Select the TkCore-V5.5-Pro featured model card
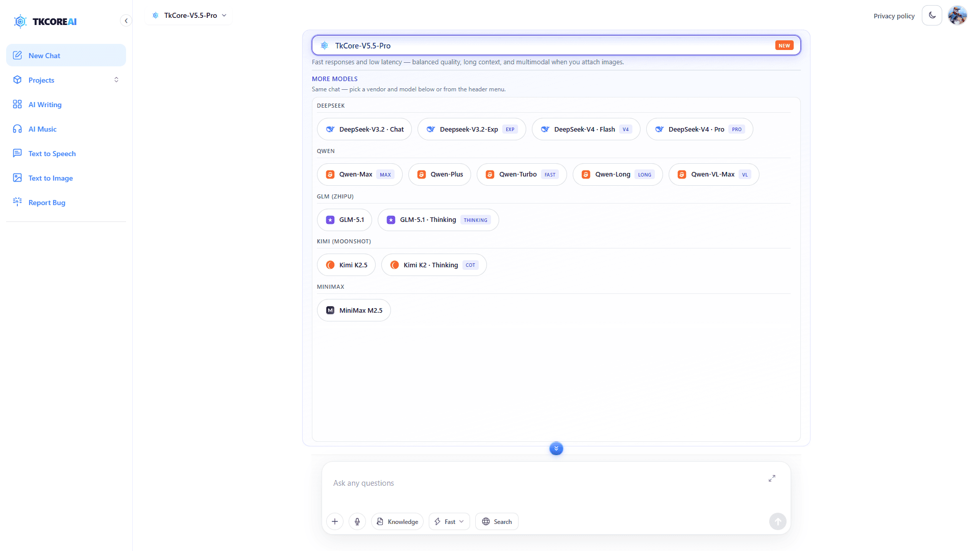 coord(556,45)
